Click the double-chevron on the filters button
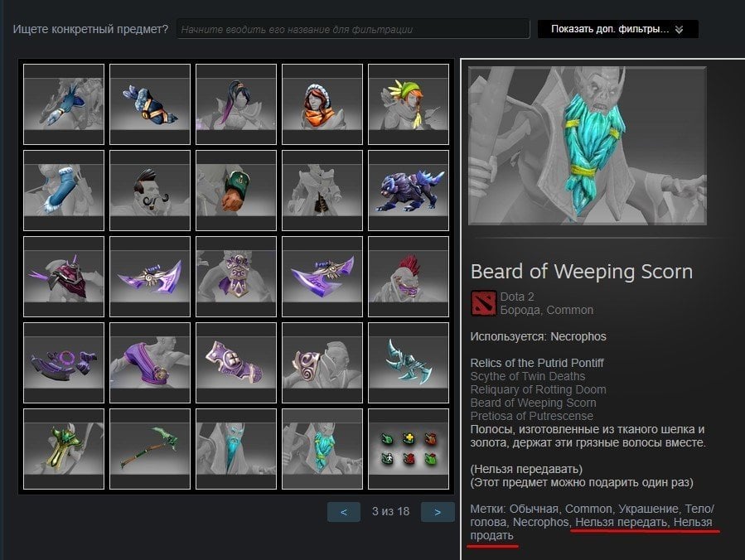The width and height of the screenshot is (745, 560). tap(679, 30)
